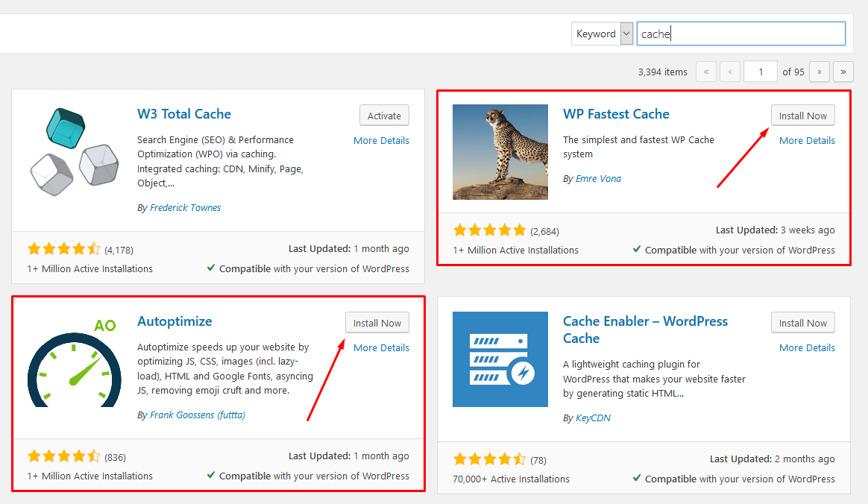The image size is (868, 504).
Task: Go to first page of results
Action: [705, 72]
